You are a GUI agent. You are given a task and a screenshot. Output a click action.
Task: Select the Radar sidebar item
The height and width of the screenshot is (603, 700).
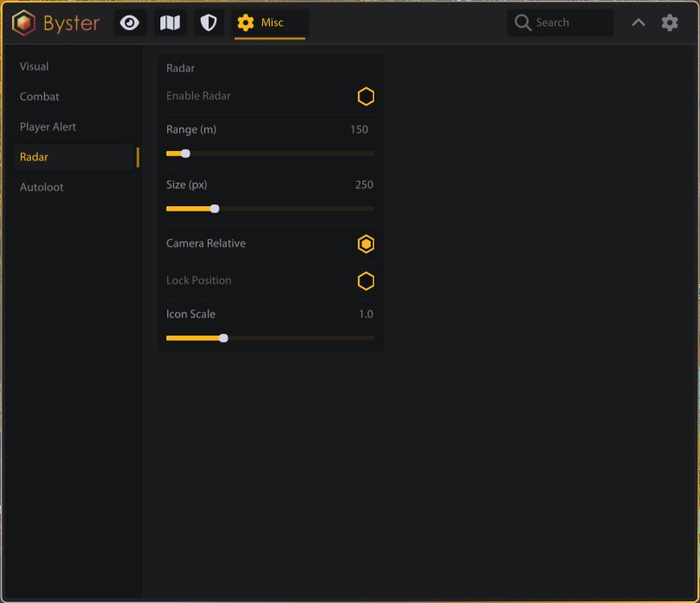[75, 157]
